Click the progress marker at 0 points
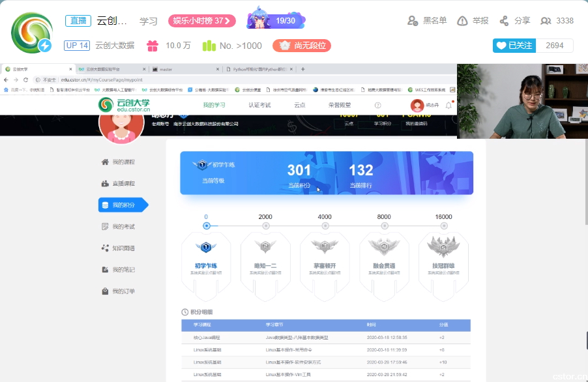588x382 pixels. click(206, 226)
